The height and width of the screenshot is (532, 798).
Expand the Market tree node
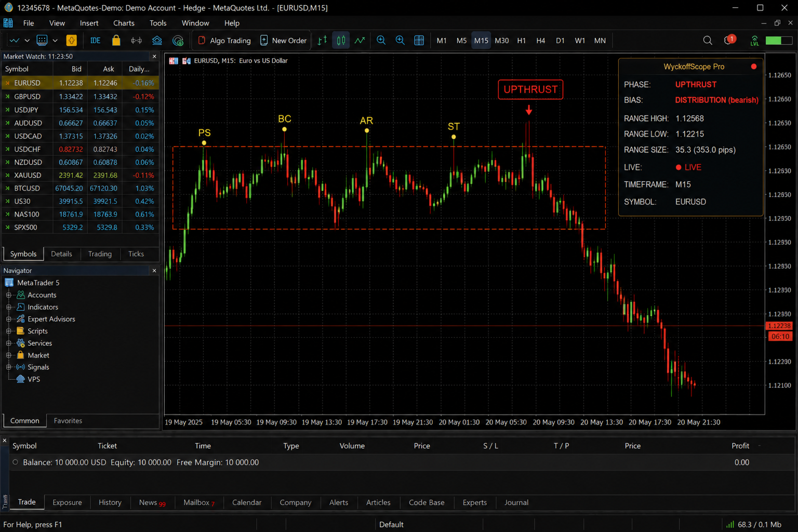coord(9,355)
